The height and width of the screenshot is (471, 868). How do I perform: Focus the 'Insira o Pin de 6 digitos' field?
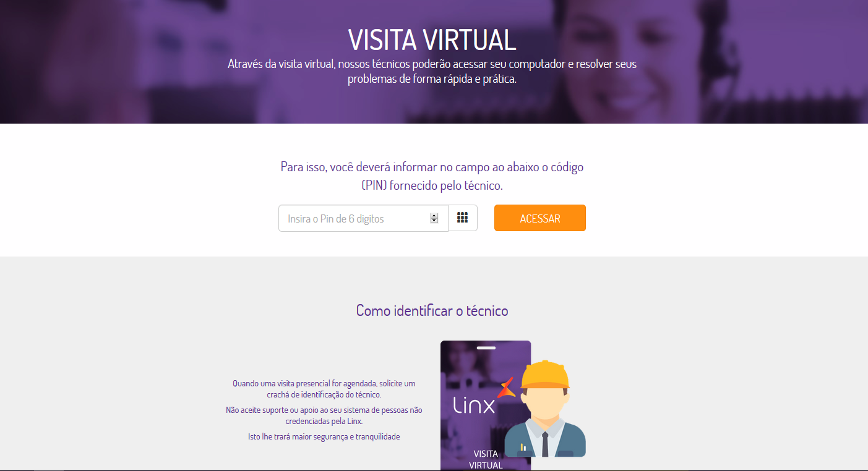pyautogui.click(x=363, y=218)
